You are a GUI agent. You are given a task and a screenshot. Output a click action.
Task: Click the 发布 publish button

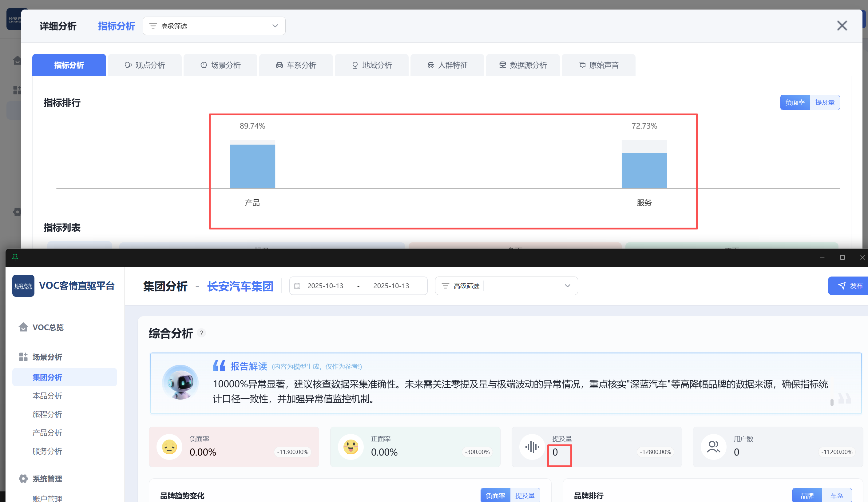coord(850,286)
